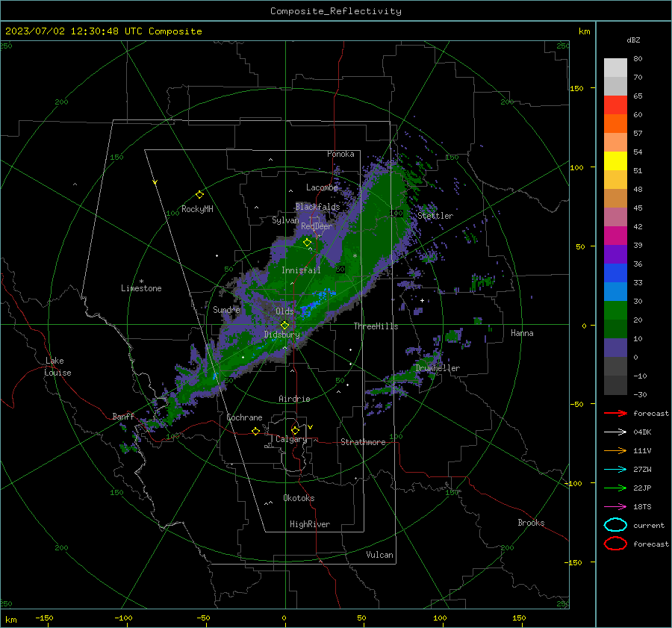Click the Banff town label
The image size is (672, 628).
(123, 416)
